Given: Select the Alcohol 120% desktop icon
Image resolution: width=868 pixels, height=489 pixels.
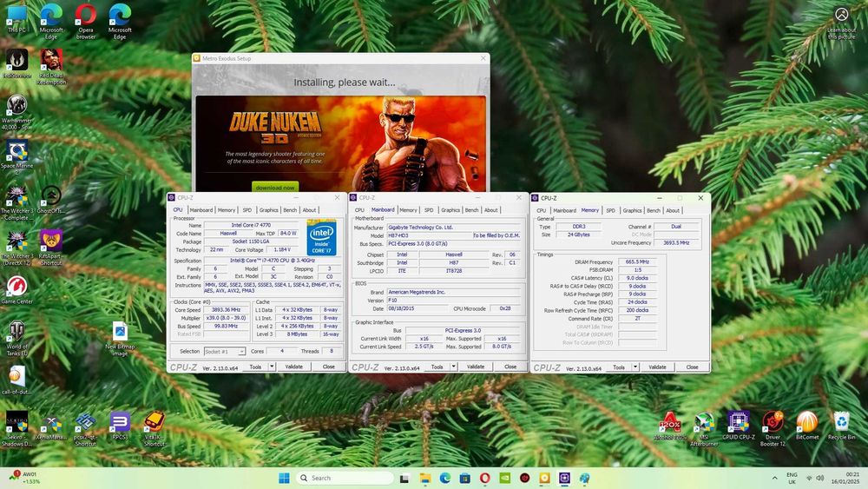Looking at the screenshot, I should coord(670,426).
